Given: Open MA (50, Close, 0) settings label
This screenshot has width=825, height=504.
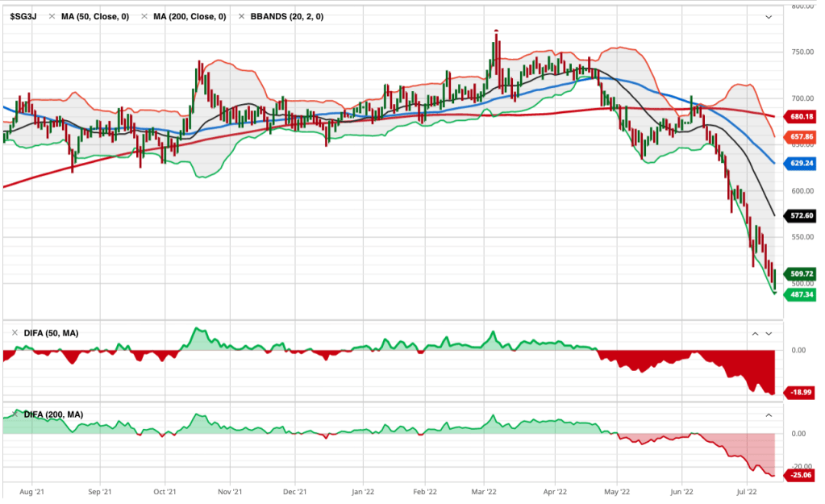Looking at the screenshot, I should tap(95, 17).
